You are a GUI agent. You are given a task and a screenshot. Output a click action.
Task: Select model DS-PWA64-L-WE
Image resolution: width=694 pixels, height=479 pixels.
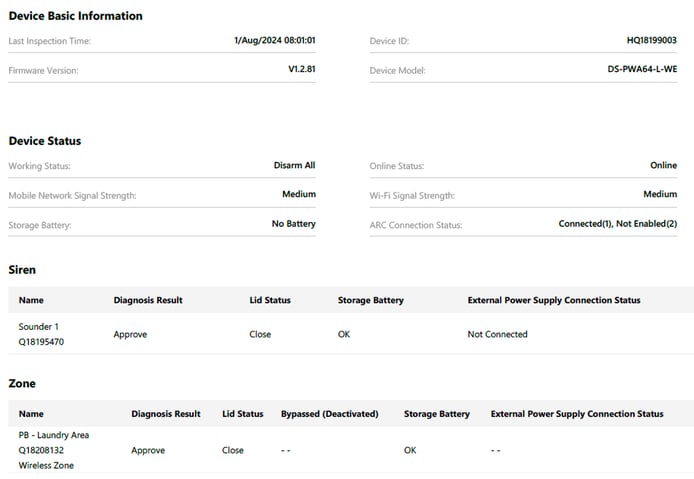(x=642, y=69)
